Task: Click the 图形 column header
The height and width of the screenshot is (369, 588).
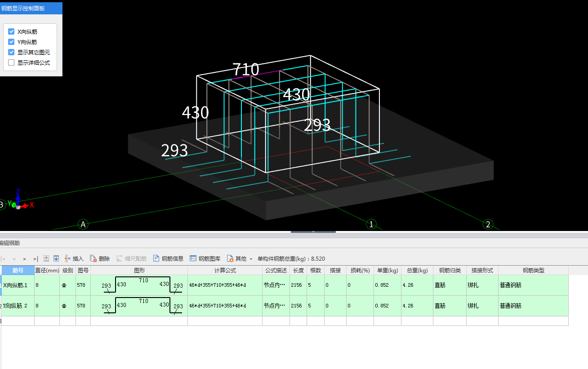Action: (x=139, y=270)
